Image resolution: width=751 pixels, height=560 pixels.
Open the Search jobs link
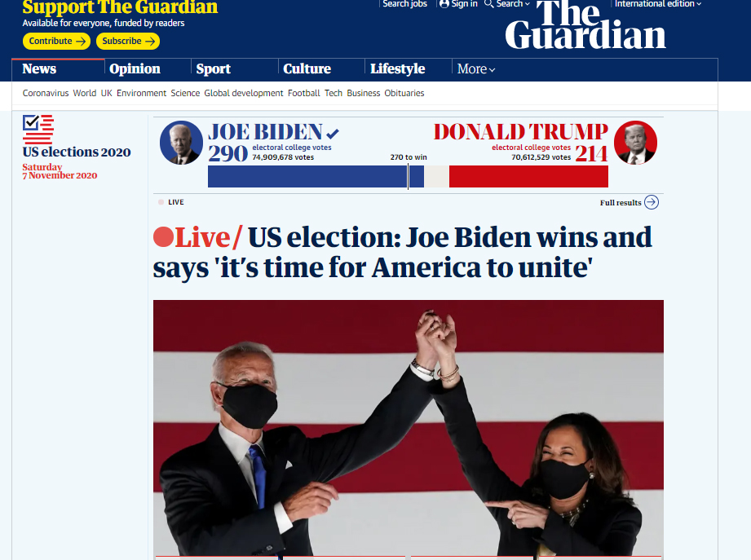click(x=404, y=4)
